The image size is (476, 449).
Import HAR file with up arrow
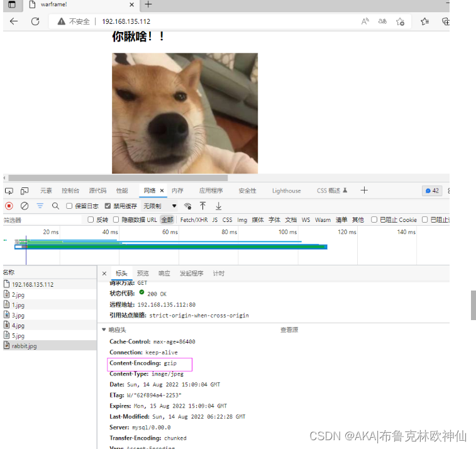point(202,206)
